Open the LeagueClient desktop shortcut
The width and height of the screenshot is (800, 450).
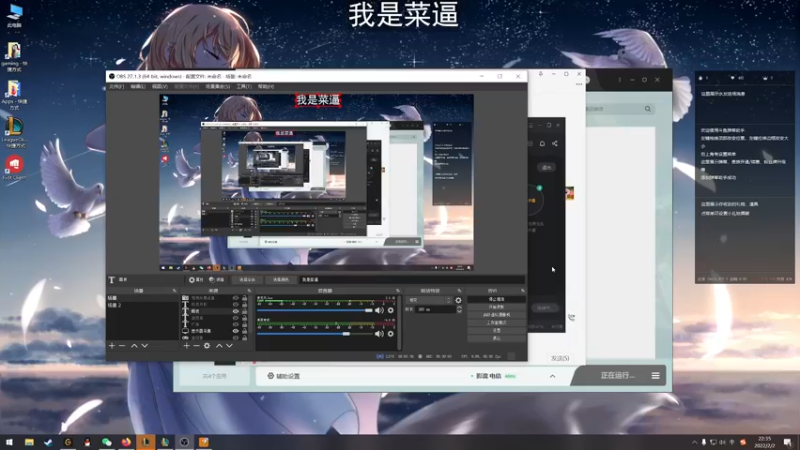coord(14,132)
